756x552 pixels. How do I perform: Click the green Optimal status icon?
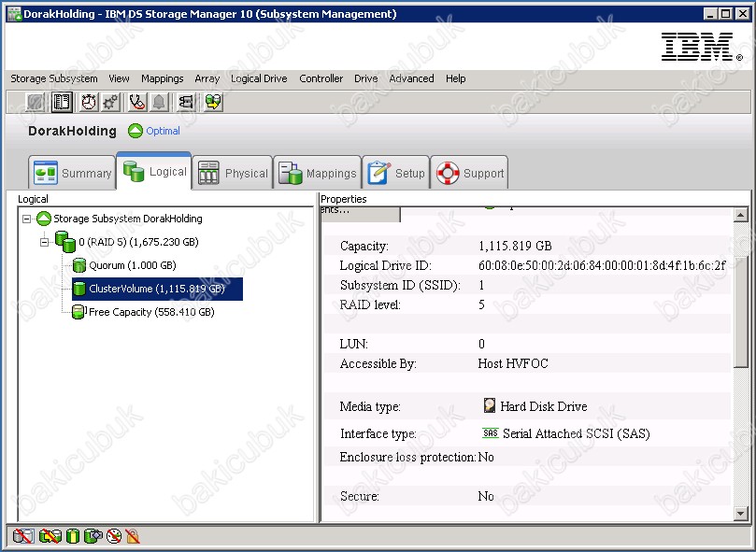136,131
